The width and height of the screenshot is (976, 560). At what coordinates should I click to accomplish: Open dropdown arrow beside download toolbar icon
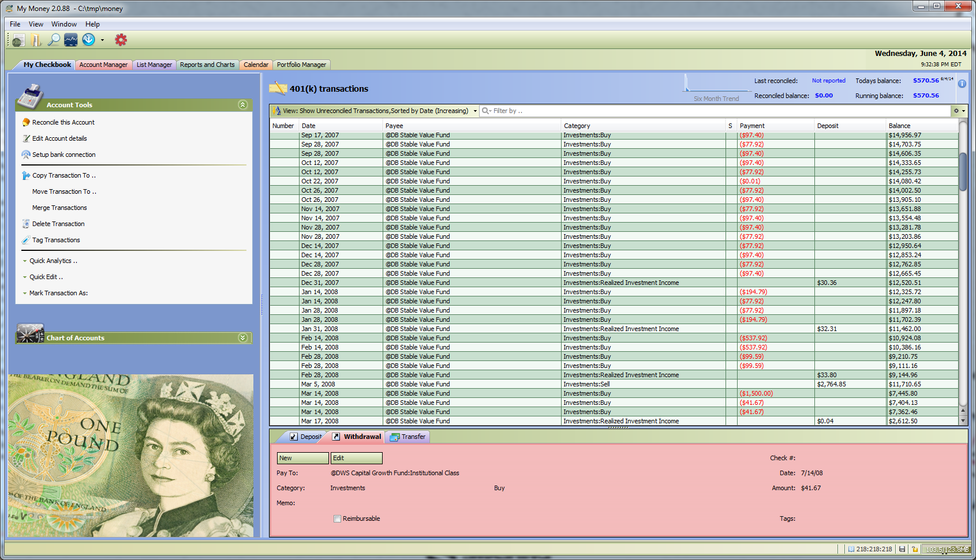click(x=102, y=40)
